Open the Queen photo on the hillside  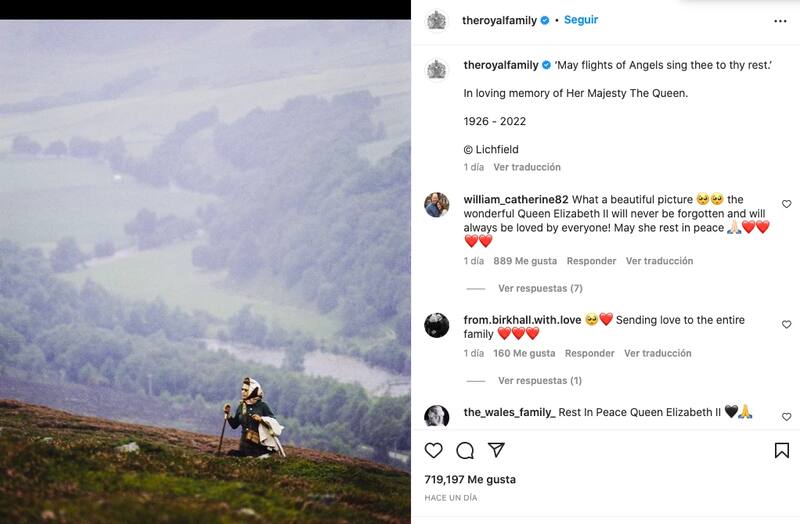205,270
